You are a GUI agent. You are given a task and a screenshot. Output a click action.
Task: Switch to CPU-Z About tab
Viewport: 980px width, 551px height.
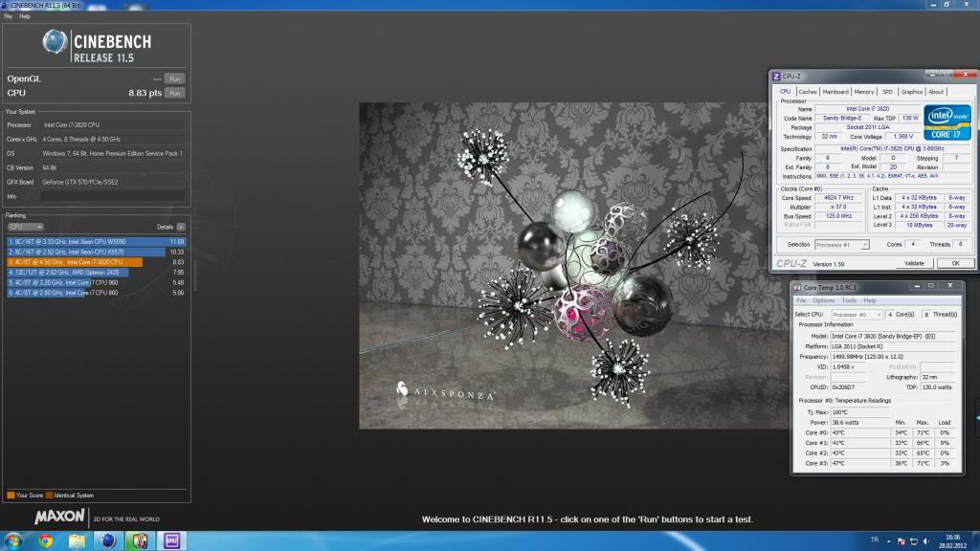(936, 92)
